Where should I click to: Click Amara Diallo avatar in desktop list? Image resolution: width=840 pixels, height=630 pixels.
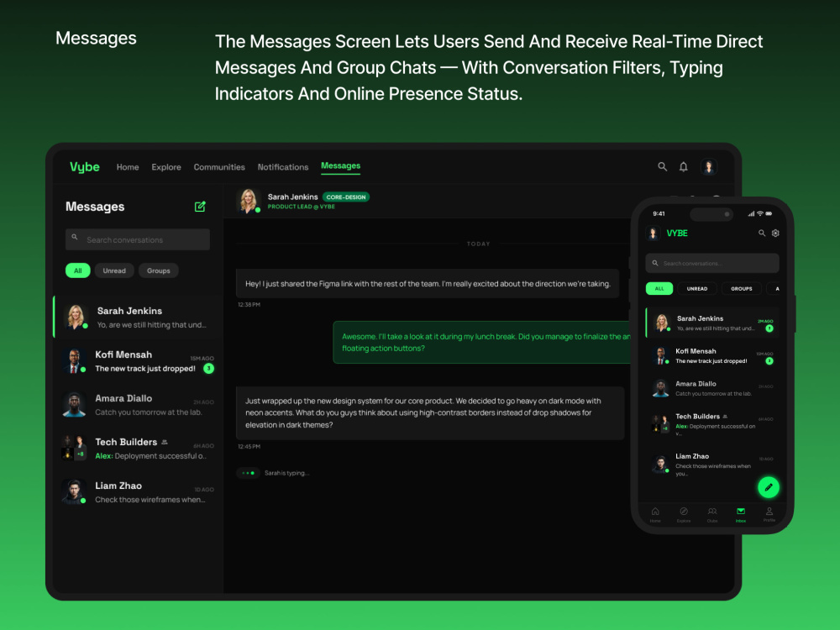coord(74,405)
